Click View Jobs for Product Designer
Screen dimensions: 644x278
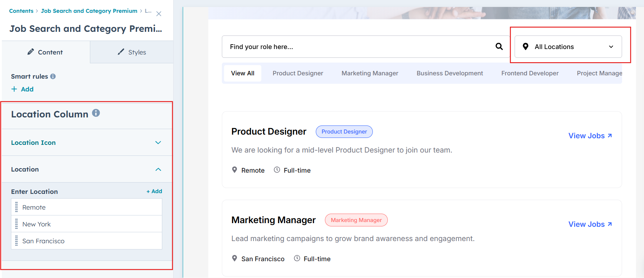(x=590, y=136)
